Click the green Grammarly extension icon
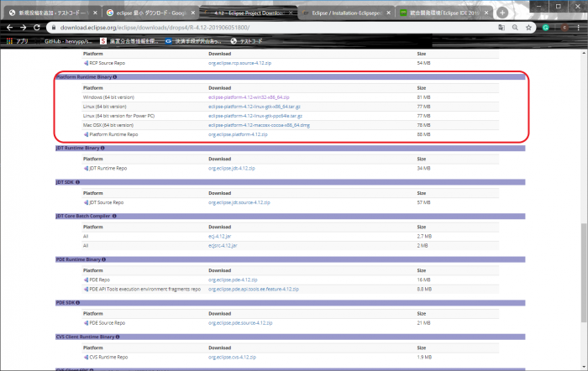Screen dimensions: 588x371 tap(546, 28)
